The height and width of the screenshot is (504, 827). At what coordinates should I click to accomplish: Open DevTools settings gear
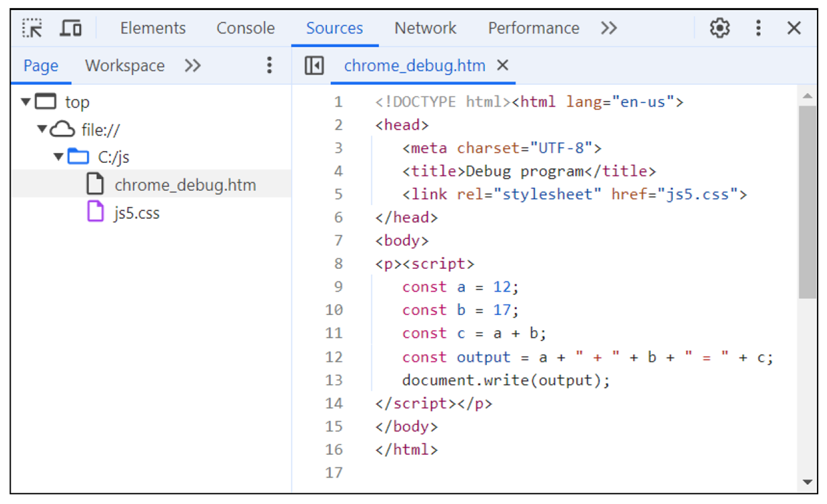pyautogui.click(x=720, y=28)
